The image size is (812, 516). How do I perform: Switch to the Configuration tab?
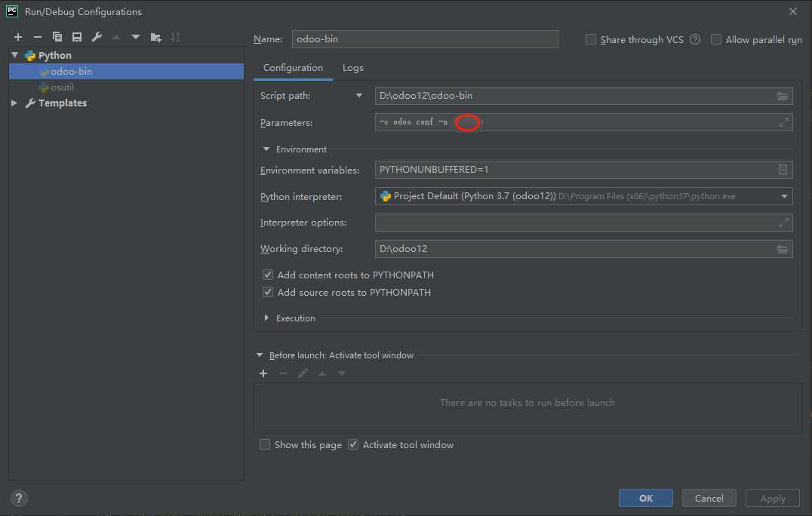coord(293,68)
